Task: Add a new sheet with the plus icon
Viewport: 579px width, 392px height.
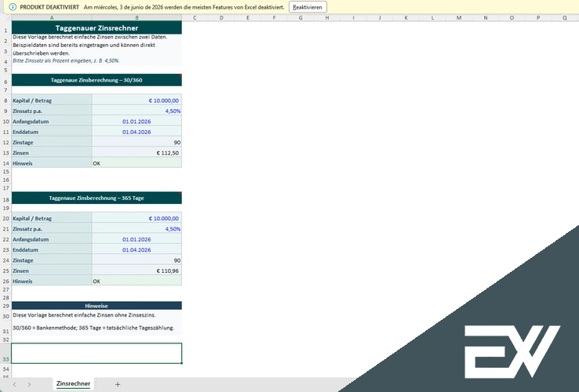Action: coord(118,384)
